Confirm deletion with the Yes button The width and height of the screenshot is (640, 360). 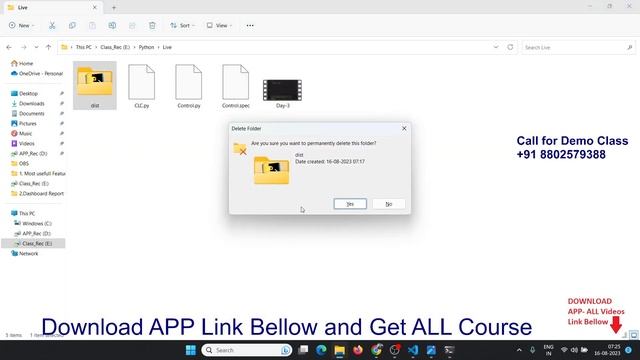[350, 204]
